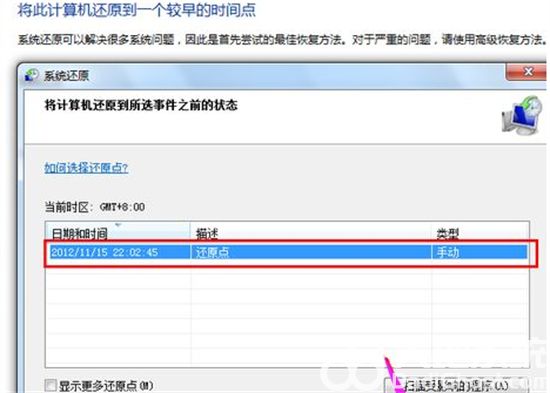Enable the 显示更多还原点 checkbox
Screen dimensions: 550x393
point(51,385)
